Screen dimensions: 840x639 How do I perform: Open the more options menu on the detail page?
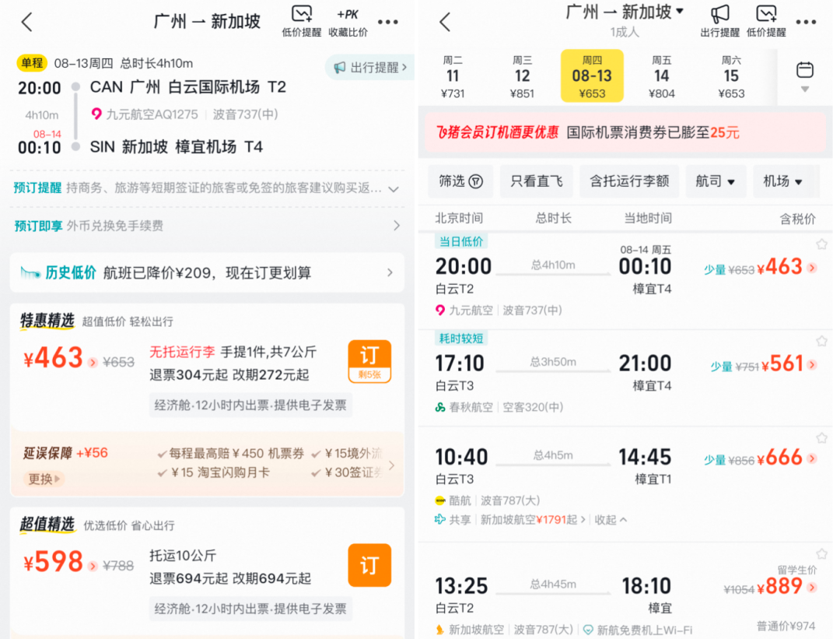(x=388, y=22)
